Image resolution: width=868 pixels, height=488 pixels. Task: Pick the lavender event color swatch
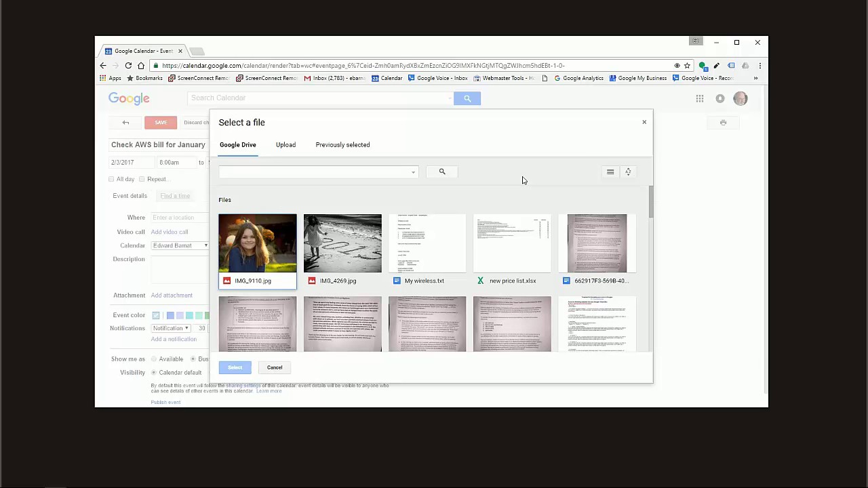180,315
